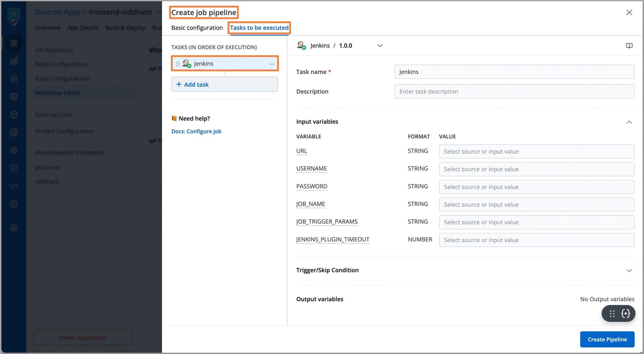
Task: Click the JOB_NAME variable name
Action: coord(310,204)
